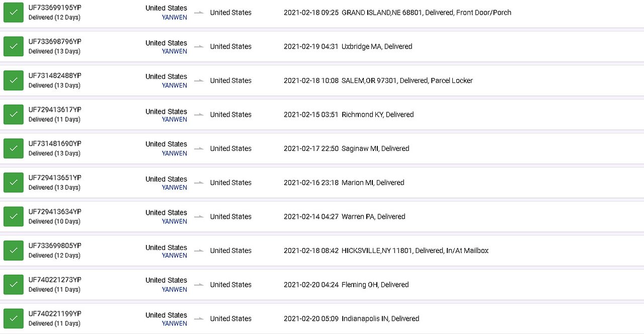Screen dimensions: 644x334
Task: Click green checkmark next to UF729413617YP
Action: click(x=14, y=114)
